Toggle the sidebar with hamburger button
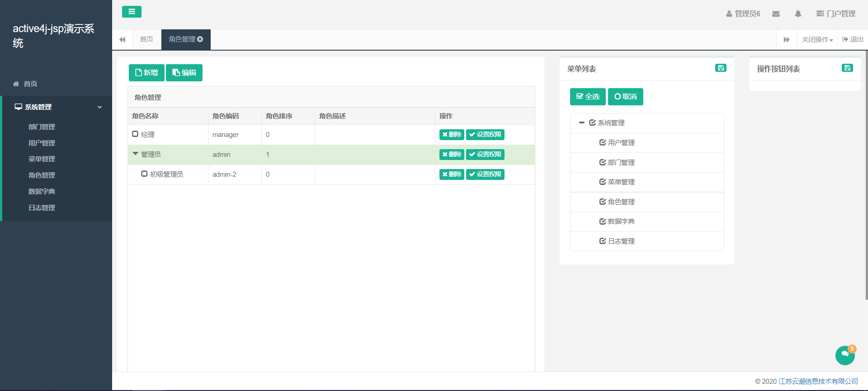 132,12
